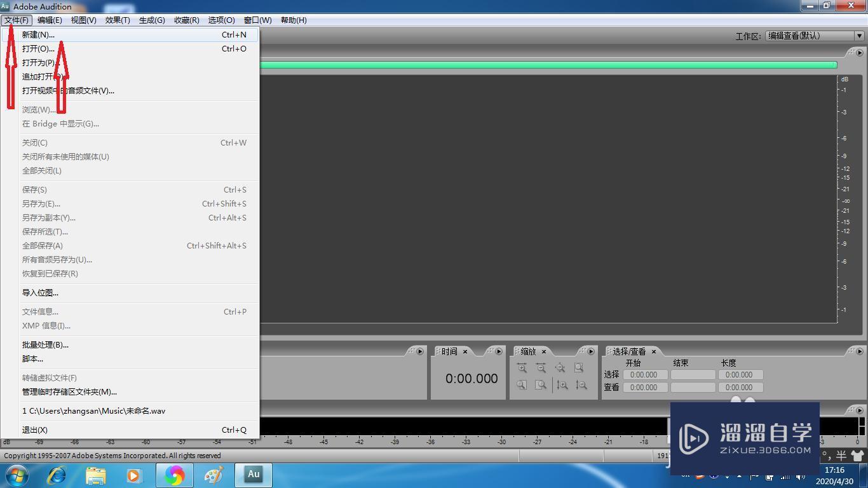Select 追加打开 menu entry

130,76
